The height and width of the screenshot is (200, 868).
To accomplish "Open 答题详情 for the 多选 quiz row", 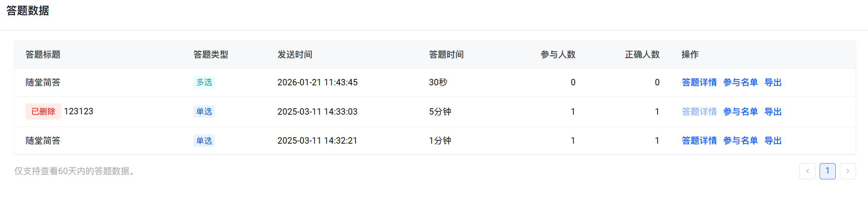I will 699,82.
